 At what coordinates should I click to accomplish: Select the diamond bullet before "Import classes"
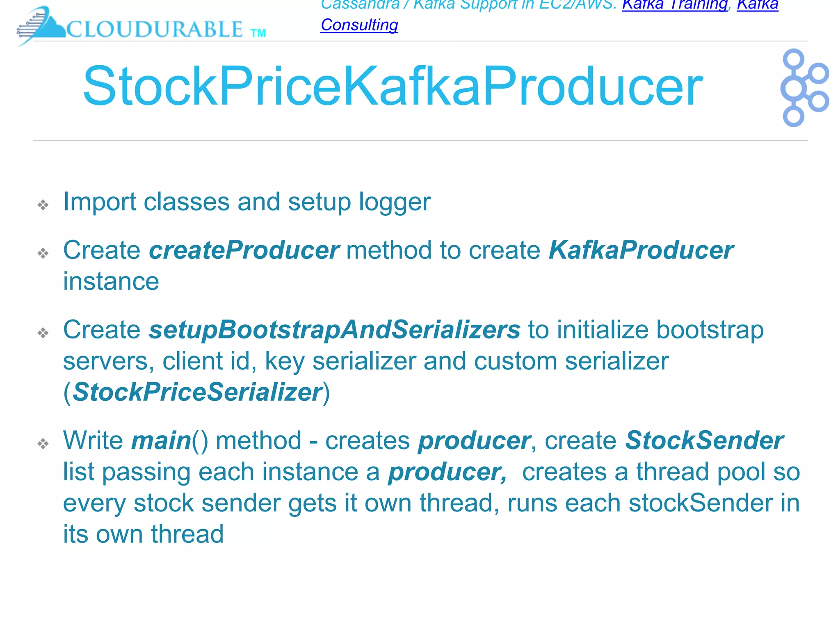coord(43,205)
